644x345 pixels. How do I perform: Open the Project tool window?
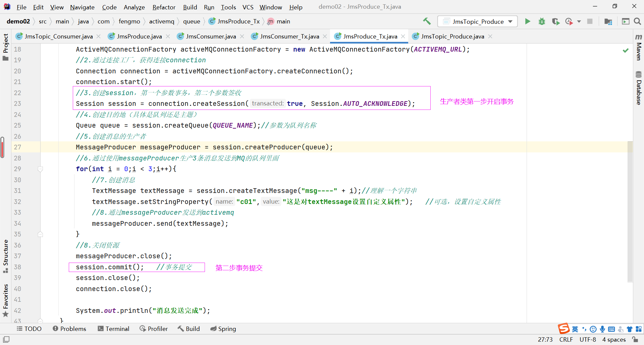6,47
